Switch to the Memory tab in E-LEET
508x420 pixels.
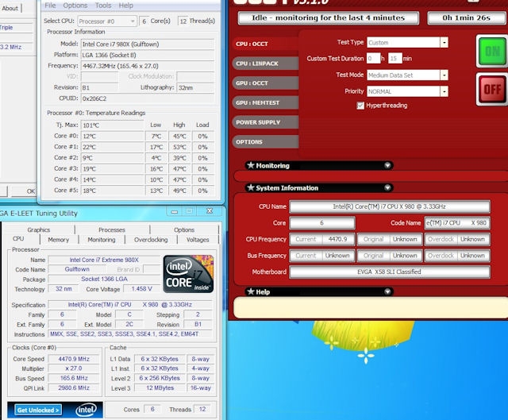[x=59, y=240]
